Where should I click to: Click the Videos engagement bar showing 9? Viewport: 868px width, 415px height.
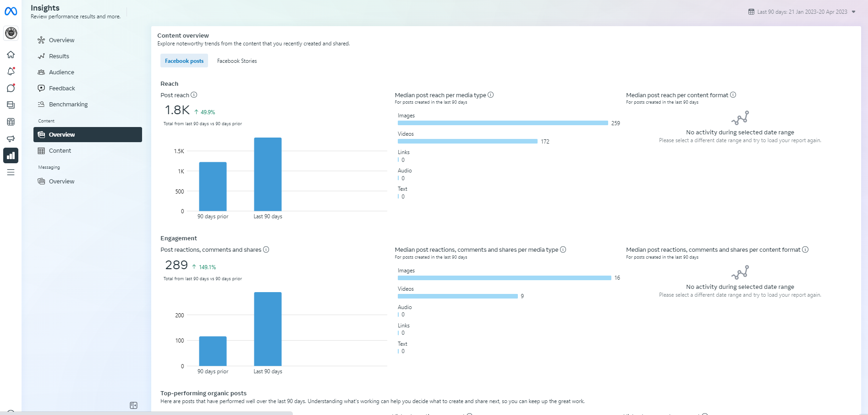click(x=458, y=296)
